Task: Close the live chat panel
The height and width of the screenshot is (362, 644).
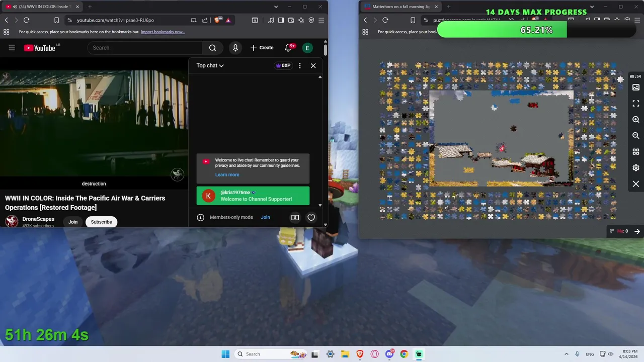Action: [x=313, y=65]
